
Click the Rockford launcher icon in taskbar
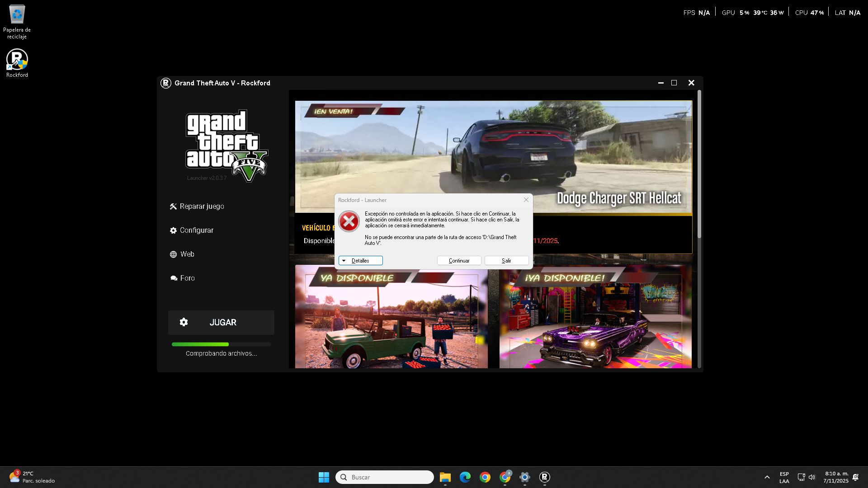544,477
